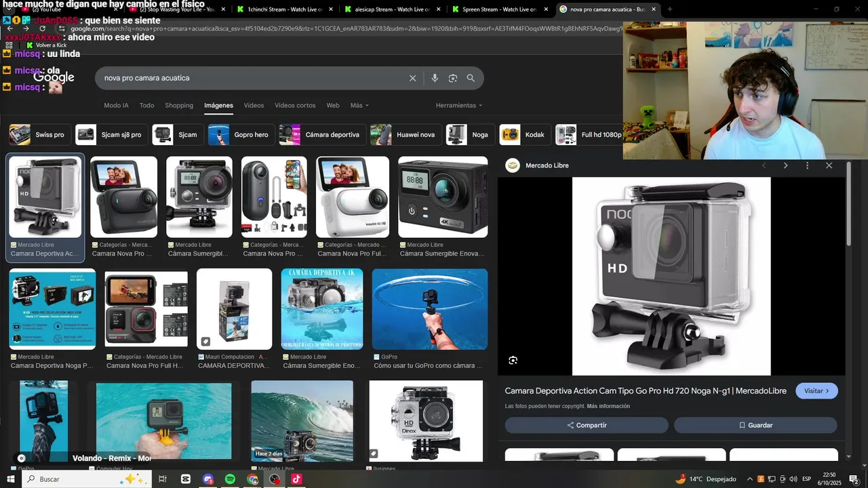Click the Mercado Libre source icon in preview
This screenshot has width=868, height=488.
[x=512, y=165]
